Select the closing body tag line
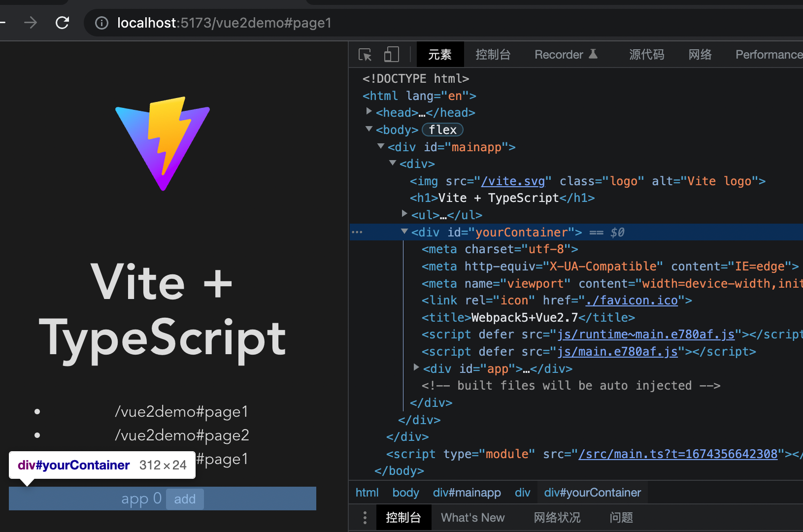 [x=399, y=471]
